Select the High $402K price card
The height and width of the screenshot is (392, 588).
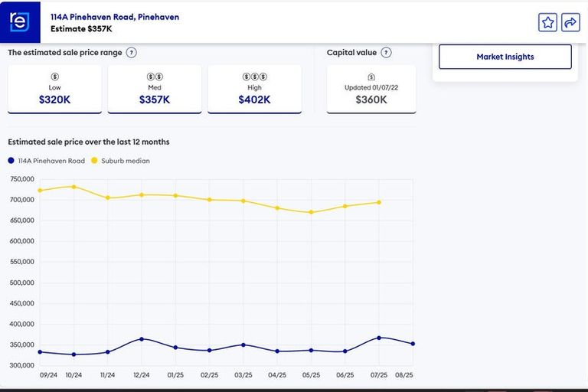254,90
